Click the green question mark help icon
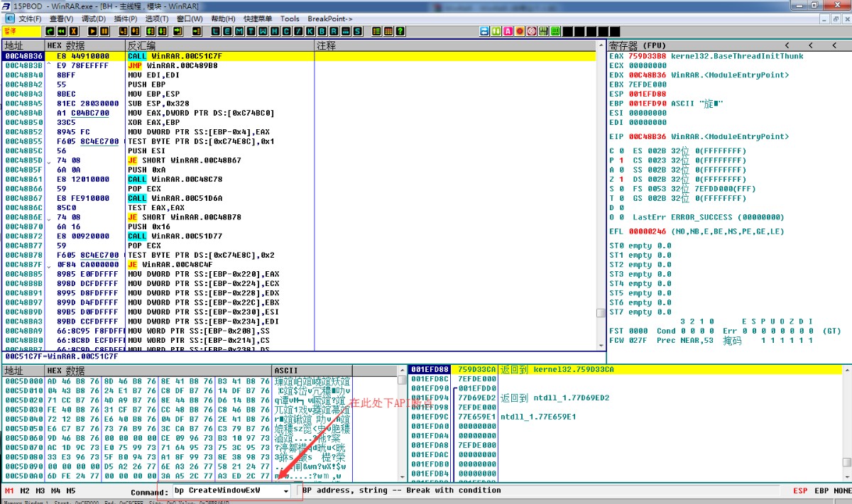 point(400,31)
